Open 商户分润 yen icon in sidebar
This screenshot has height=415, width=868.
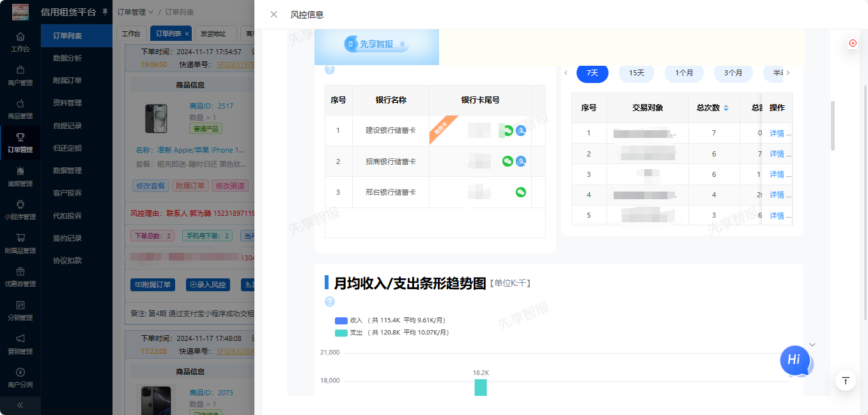(x=20, y=372)
